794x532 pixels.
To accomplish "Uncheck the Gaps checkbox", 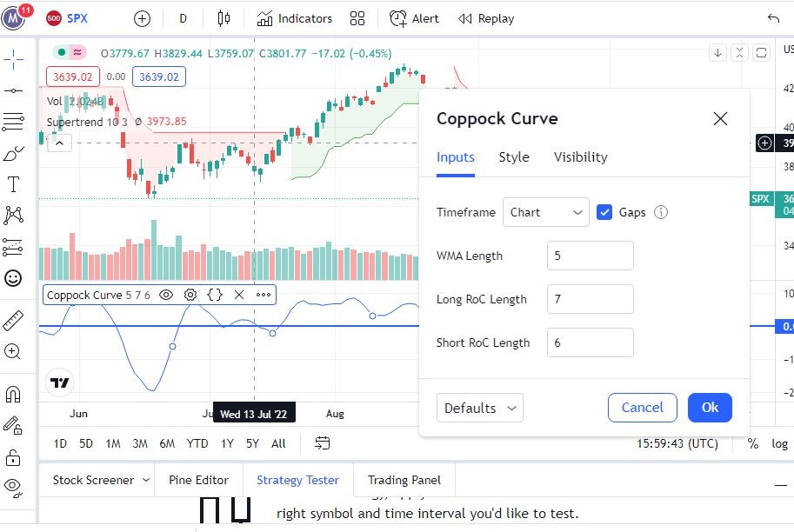I will point(605,212).
